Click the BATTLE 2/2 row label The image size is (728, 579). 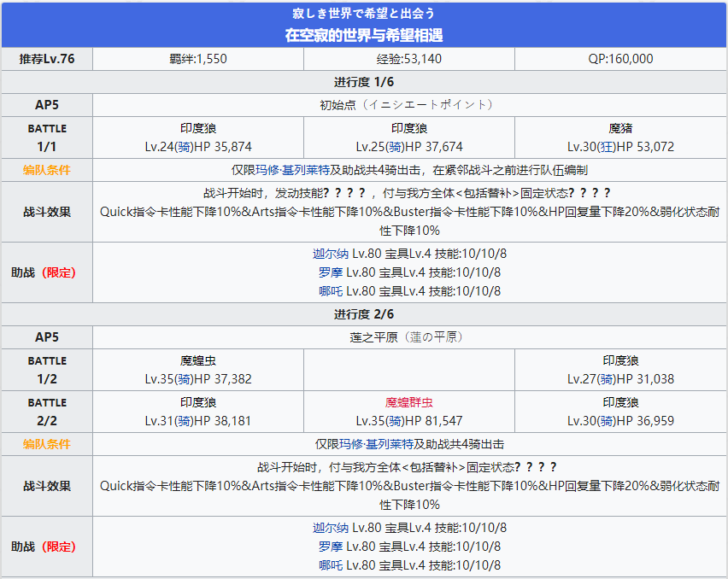[47, 412]
